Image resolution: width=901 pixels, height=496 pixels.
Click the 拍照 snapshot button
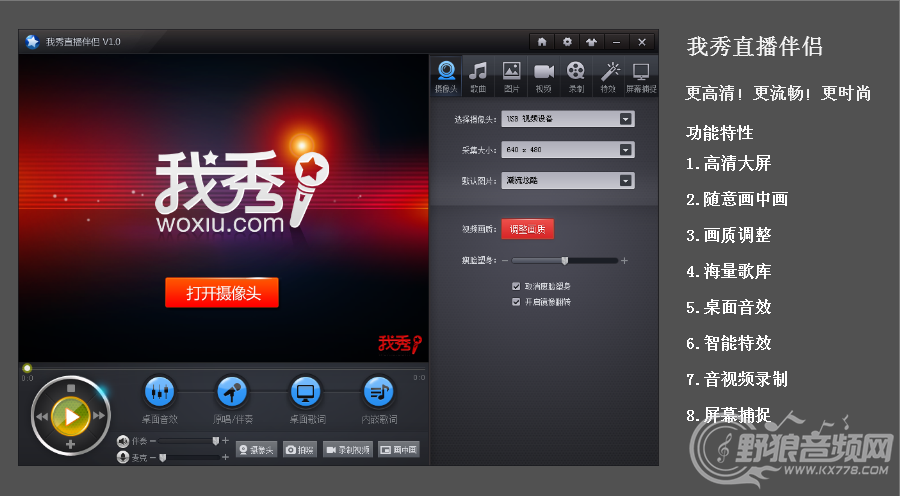click(300, 449)
